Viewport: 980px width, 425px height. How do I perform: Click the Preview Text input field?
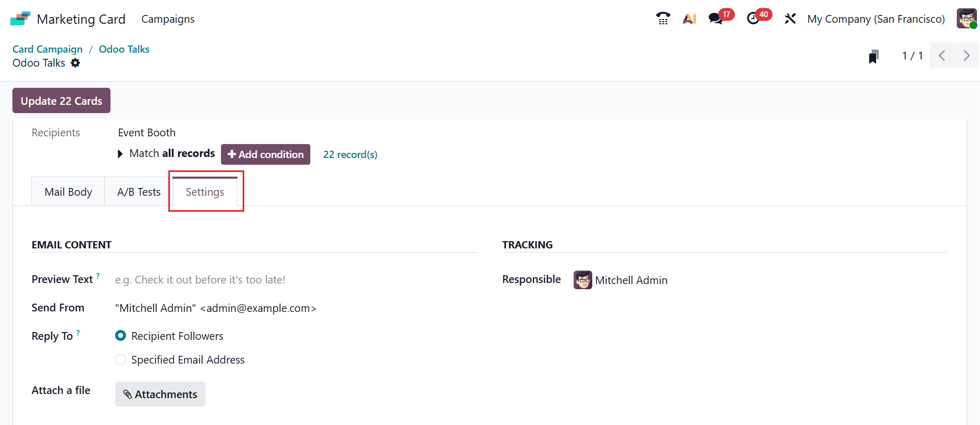(295, 280)
